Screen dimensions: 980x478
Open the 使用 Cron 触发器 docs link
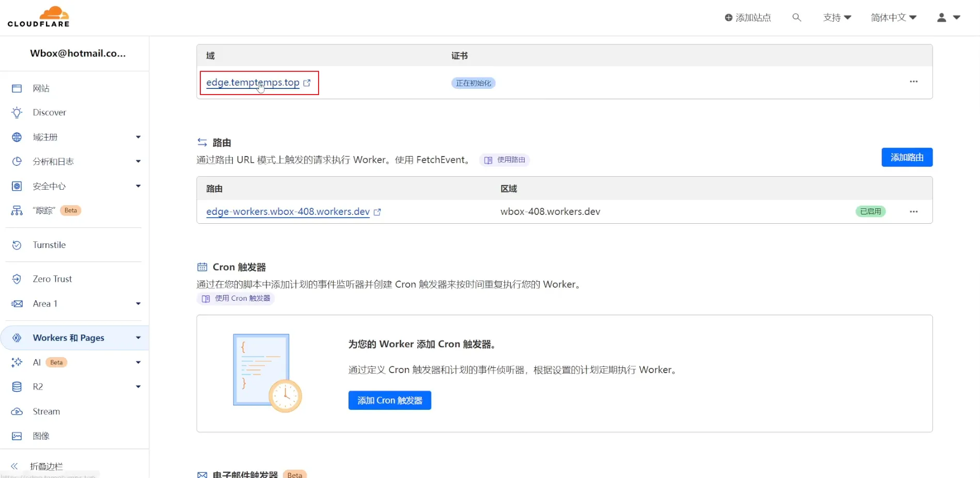coord(236,298)
